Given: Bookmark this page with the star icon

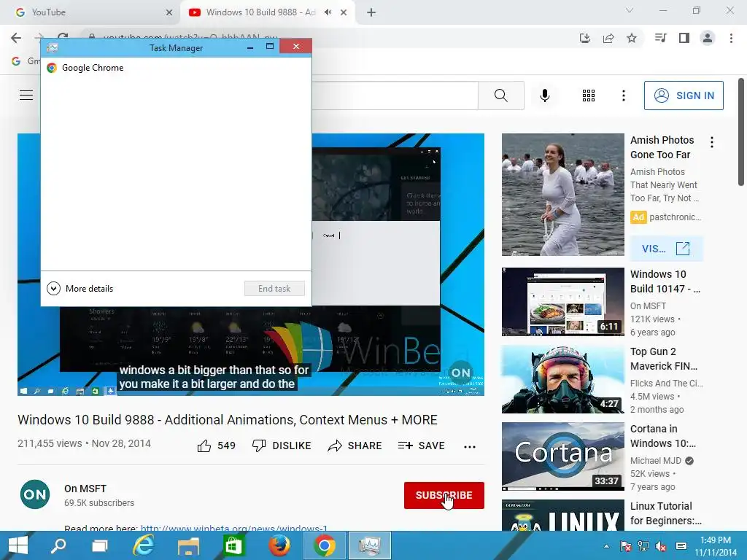Looking at the screenshot, I should point(632,38).
